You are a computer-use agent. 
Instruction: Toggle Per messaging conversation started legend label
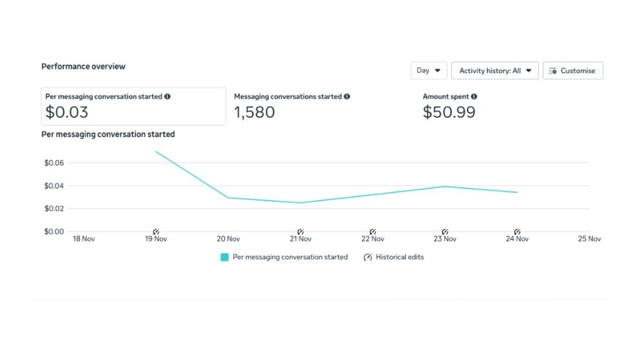pos(290,257)
